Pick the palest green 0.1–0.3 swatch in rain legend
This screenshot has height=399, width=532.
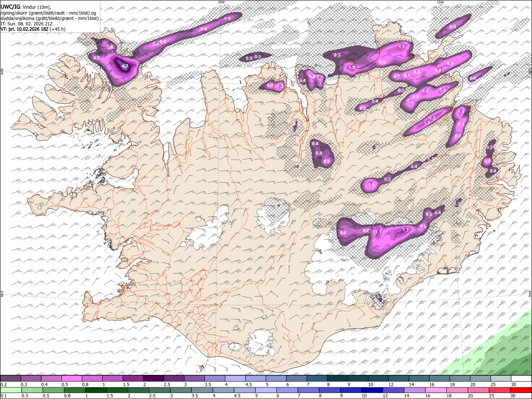(10, 390)
